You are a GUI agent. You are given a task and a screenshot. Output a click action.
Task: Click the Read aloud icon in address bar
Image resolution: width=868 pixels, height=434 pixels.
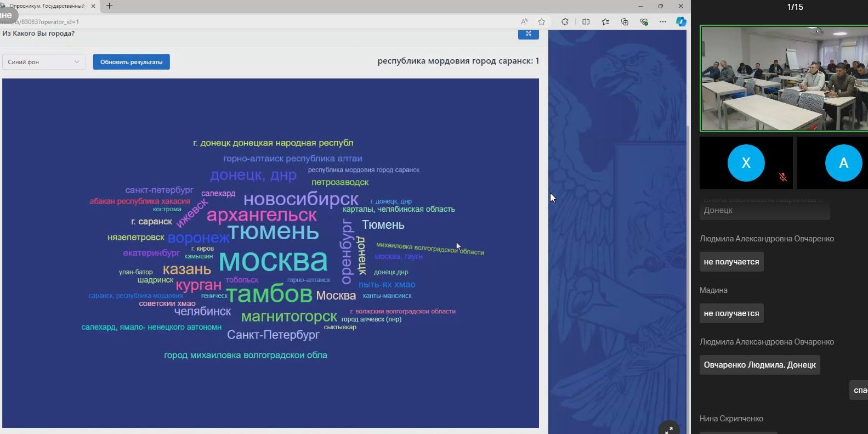[524, 22]
